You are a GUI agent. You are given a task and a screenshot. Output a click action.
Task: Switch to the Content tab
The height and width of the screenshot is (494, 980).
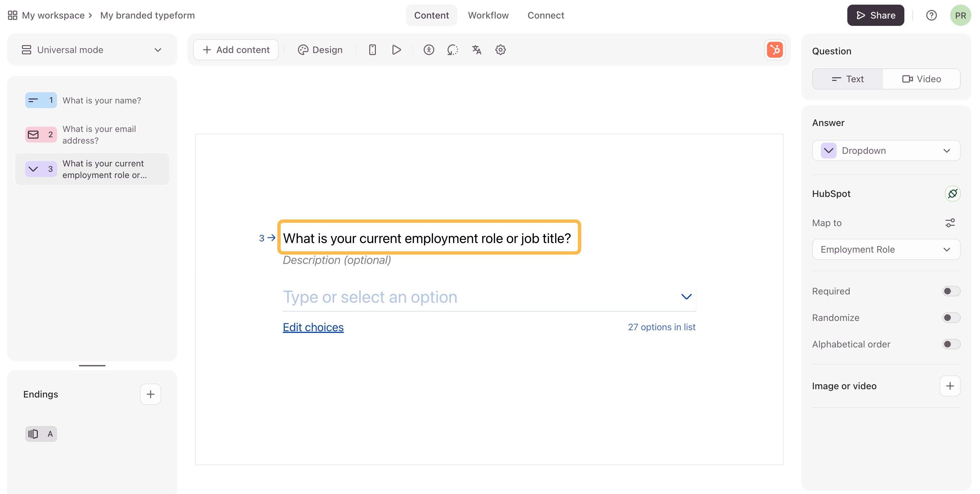click(431, 15)
